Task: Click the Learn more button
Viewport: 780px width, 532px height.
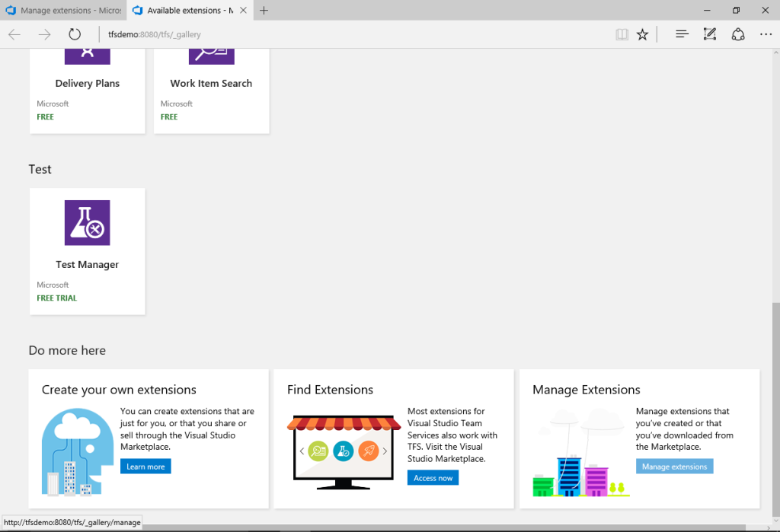Action: click(145, 466)
